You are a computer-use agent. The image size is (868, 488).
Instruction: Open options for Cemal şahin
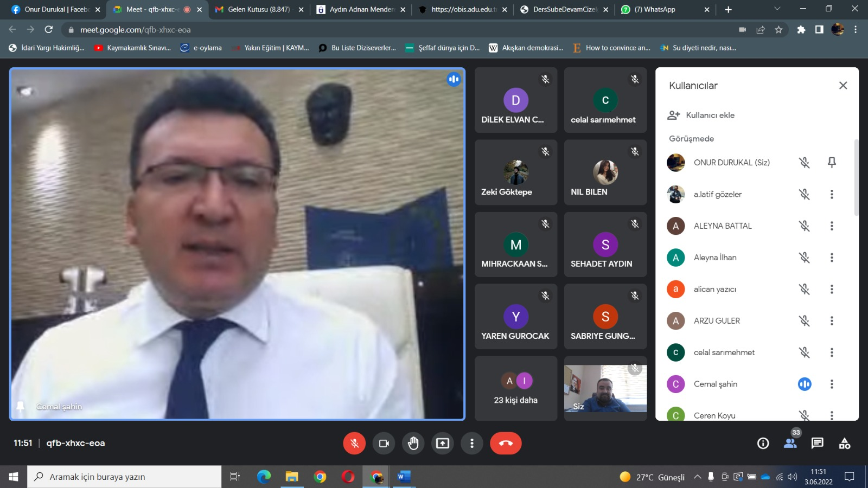click(832, 384)
